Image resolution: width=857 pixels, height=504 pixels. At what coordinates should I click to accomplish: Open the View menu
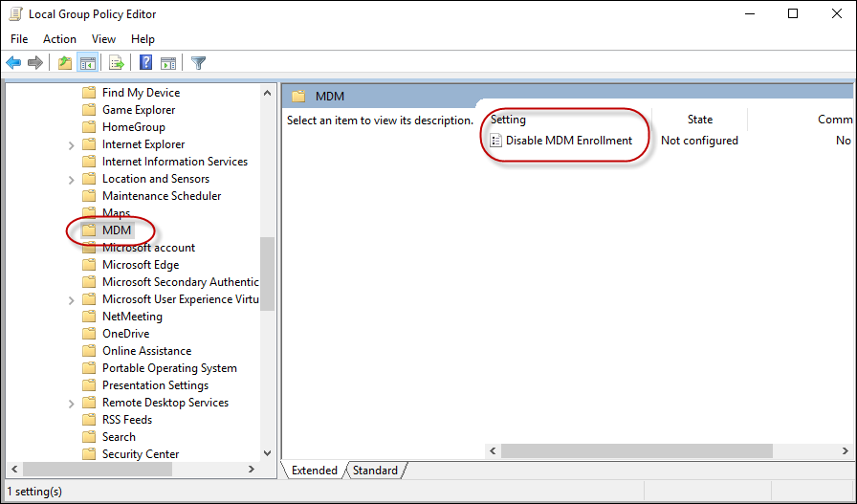pos(103,39)
